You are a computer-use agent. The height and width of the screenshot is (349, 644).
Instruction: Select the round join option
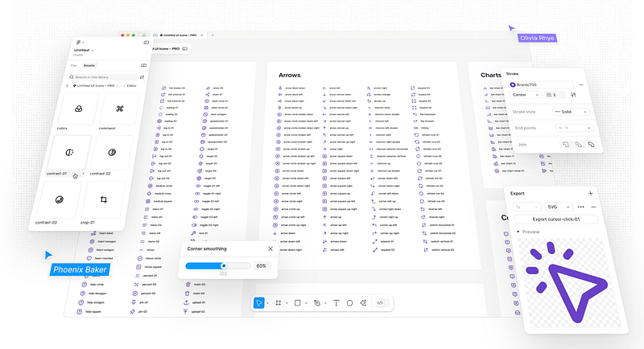click(591, 145)
